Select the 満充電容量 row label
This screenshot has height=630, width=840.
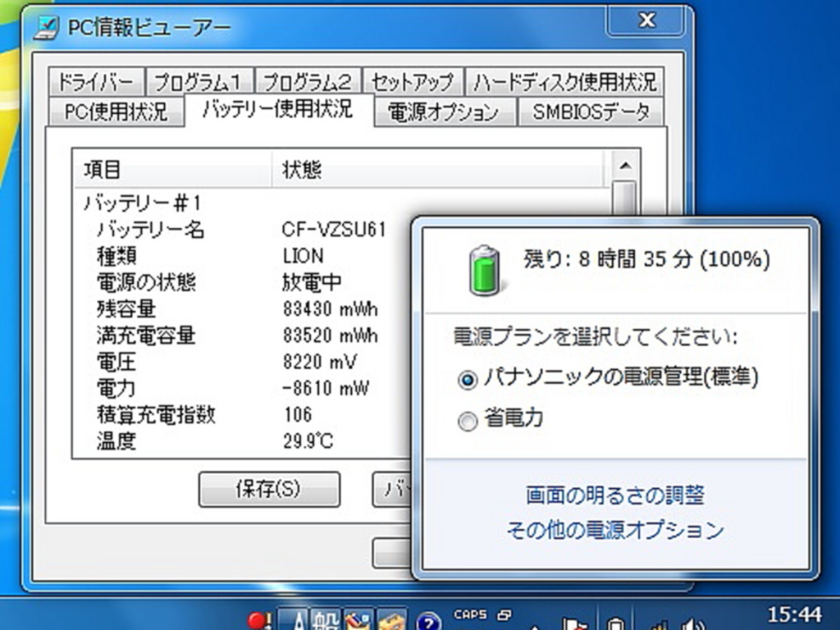pyautogui.click(x=146, y=335)
